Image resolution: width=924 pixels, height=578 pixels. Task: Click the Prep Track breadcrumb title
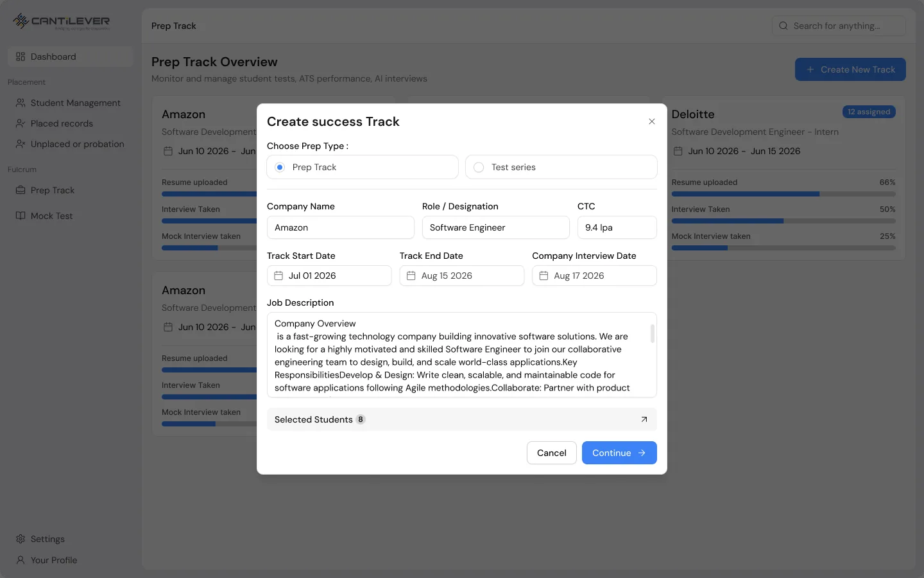pos(174,26)
